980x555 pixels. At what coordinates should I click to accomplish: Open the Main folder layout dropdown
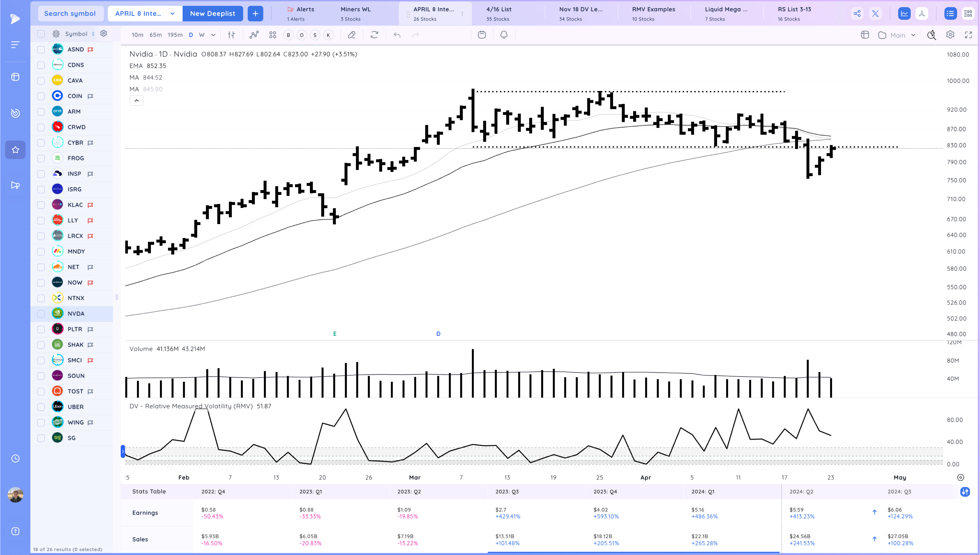pos(896,35)
